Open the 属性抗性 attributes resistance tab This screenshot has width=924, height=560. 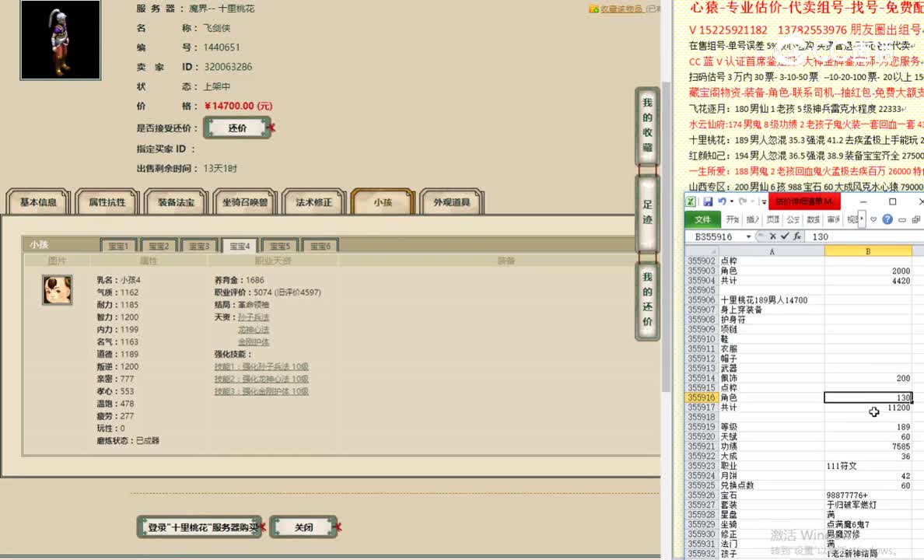coord(107,202)
